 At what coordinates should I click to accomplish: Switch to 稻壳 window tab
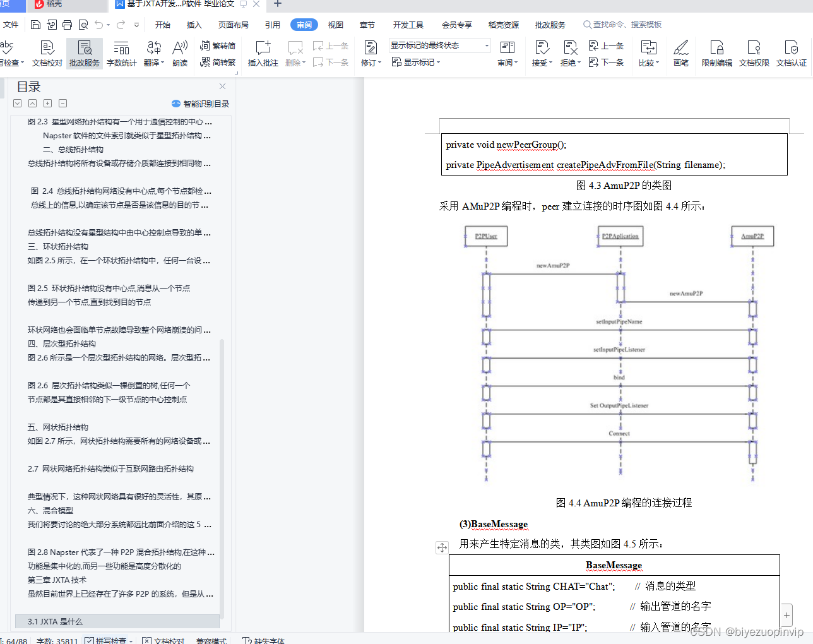click(x=66, y=6)
